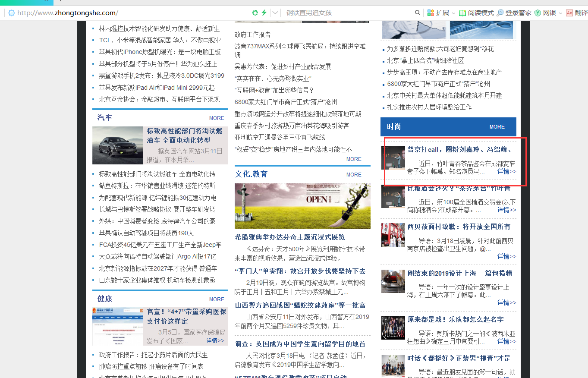Click 详情>> under 第100届全国糖酒交易会 summary
The height and width of the screenshot is (378, 588).
click(x=506, y=210)
